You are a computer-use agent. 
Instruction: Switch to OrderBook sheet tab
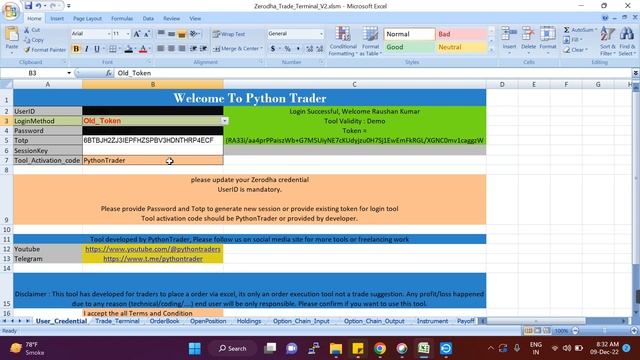pyautogui.click(x=164, y=321)
